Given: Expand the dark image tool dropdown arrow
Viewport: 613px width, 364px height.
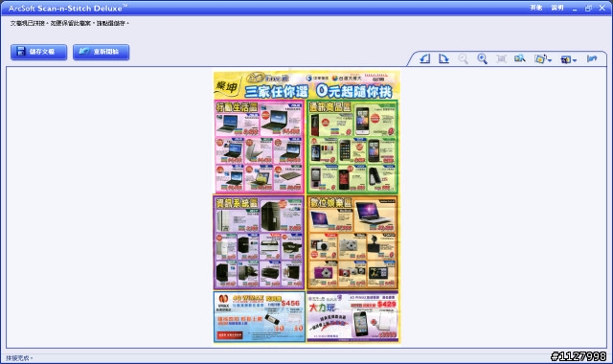Looking at the screenshot, I should click(575, 60).
